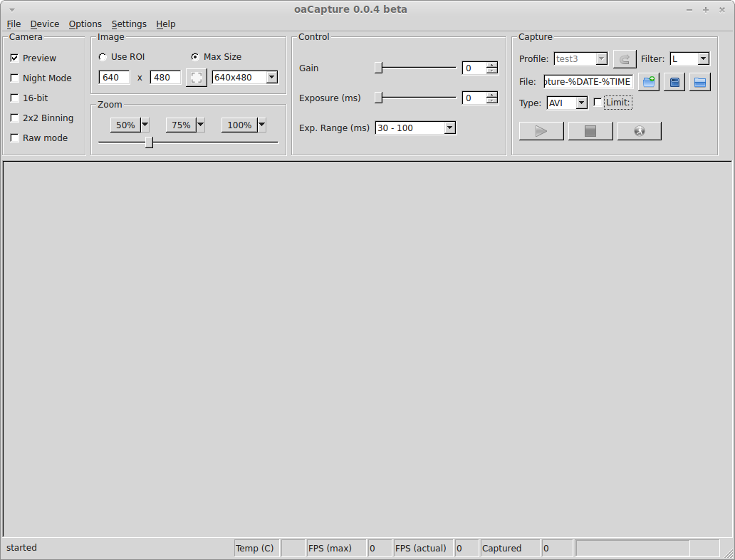Click the dark blue drawer icon beside File
Image resolution: width=735 pixels, height=560 pixels.
pyautogui.click(x=674, y=82)
